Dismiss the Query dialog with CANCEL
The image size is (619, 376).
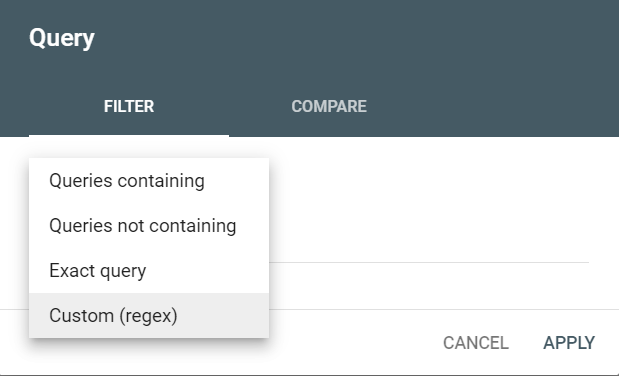(476, 343)
